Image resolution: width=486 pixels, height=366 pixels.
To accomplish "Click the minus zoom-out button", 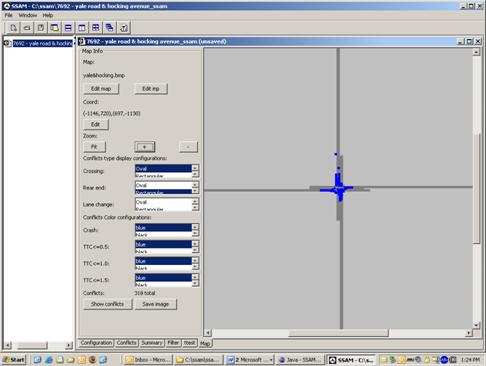I will 188,147.
